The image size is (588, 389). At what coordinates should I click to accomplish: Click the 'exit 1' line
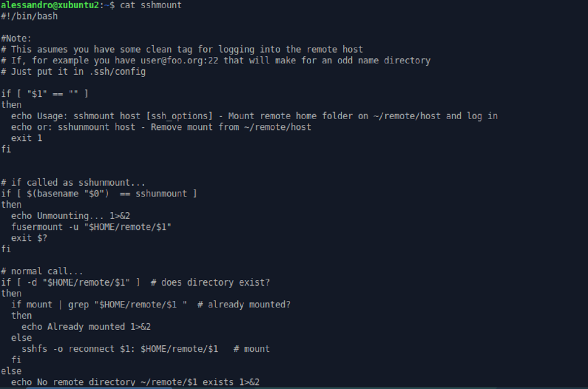pos(26,138)
